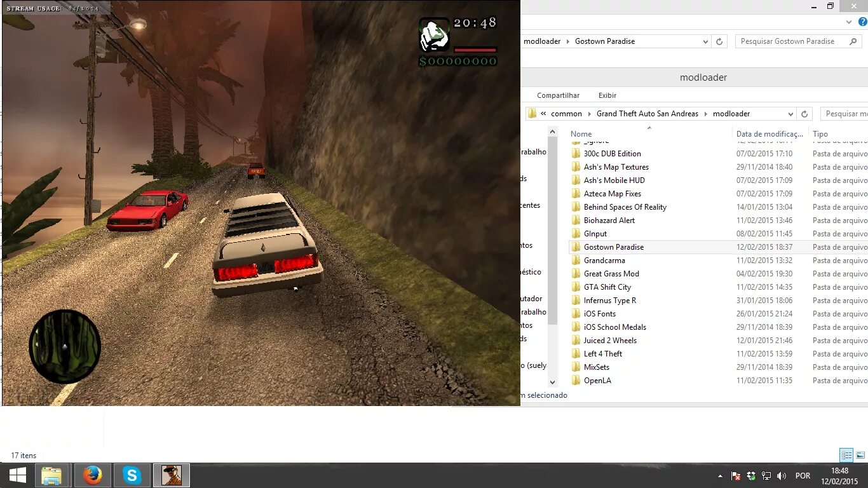Viewport: 868px width, 488px height.
Task: Expand the Explorer ribbon chevron
Action: (850, 22)
